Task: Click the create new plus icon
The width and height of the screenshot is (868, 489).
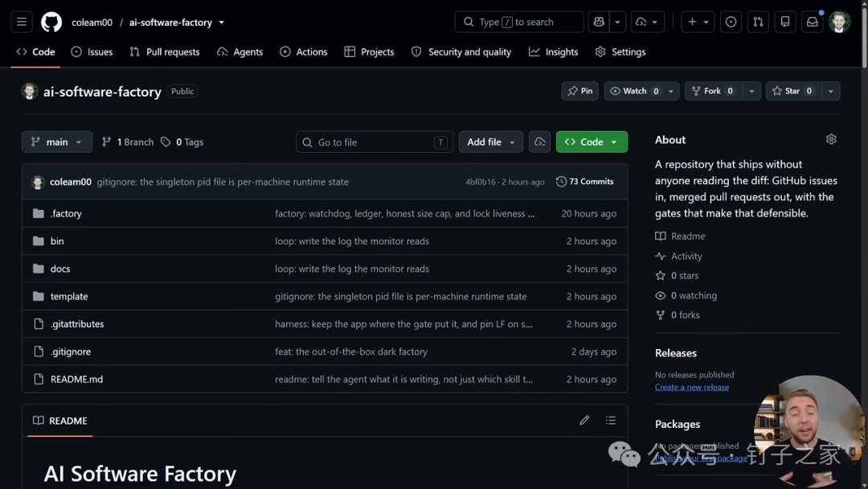Action: click(x=692, y=23)
